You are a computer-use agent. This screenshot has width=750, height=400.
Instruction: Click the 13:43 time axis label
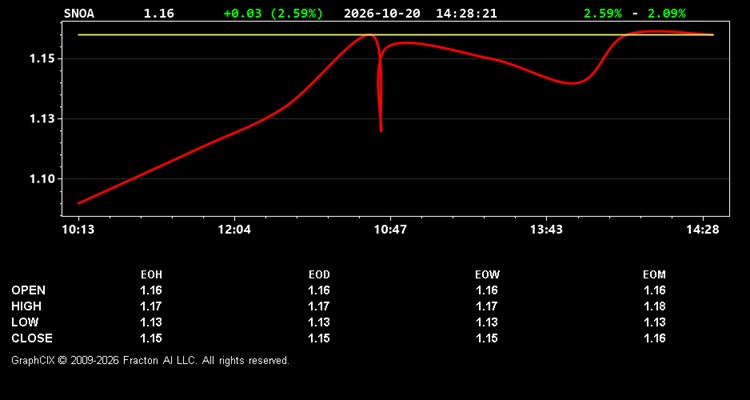click(546, 230)
